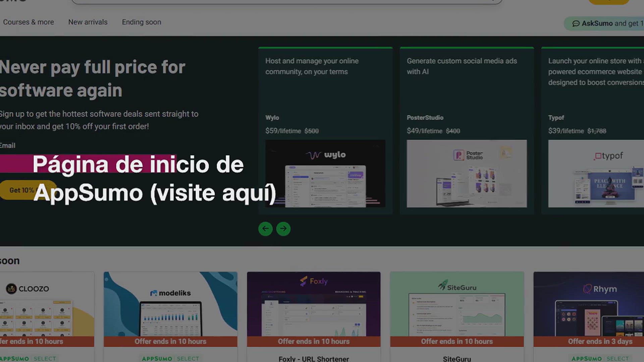Open the Foxly - URL Shortener link

click(x=314, y=358)
